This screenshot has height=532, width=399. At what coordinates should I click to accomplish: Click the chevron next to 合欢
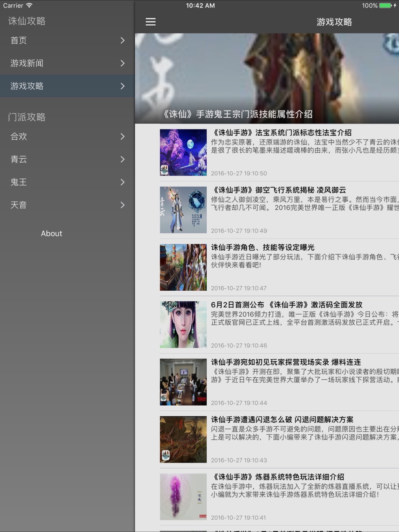tap(122, 136)
